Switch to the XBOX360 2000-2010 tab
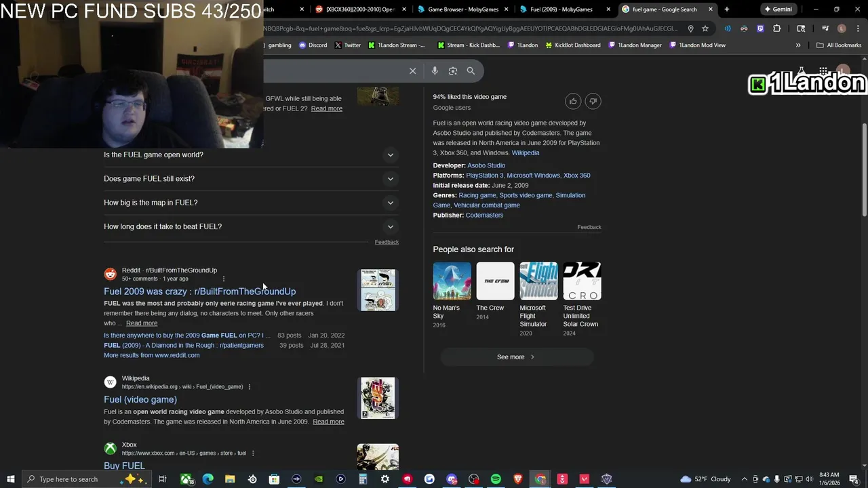 click(359, 9)
